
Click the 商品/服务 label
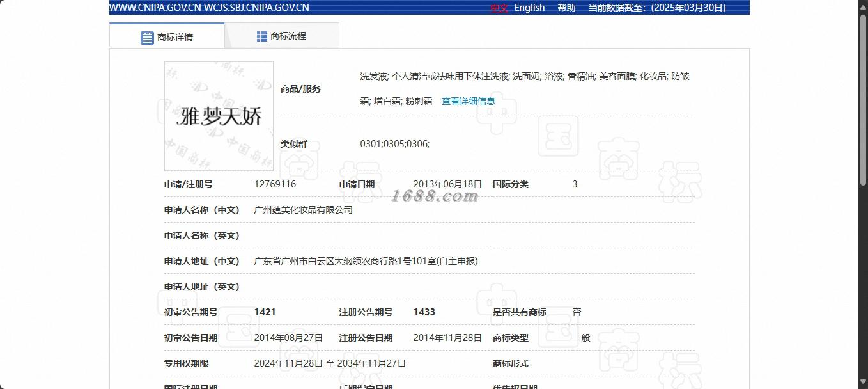pyautogui.click(x=300, y=89)
